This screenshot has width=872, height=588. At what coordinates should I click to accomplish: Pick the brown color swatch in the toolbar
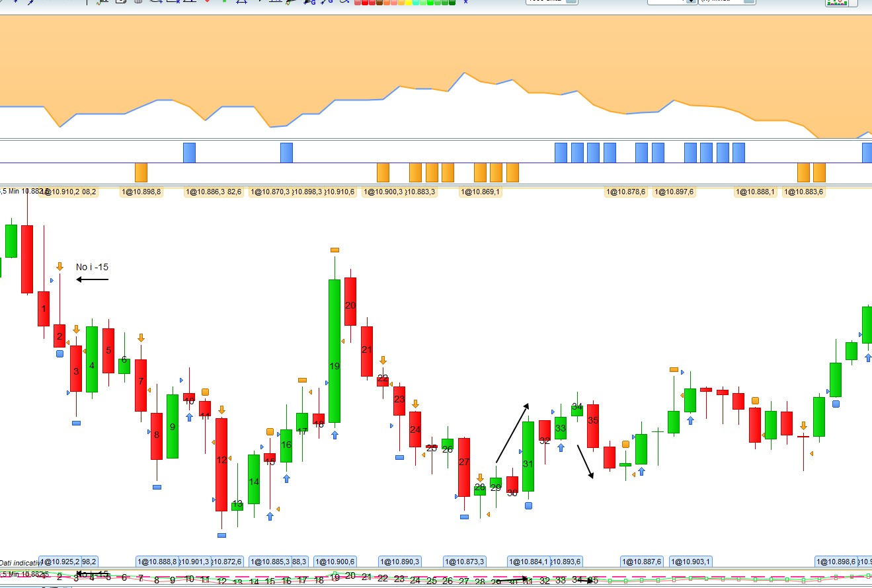coord(379,2)
